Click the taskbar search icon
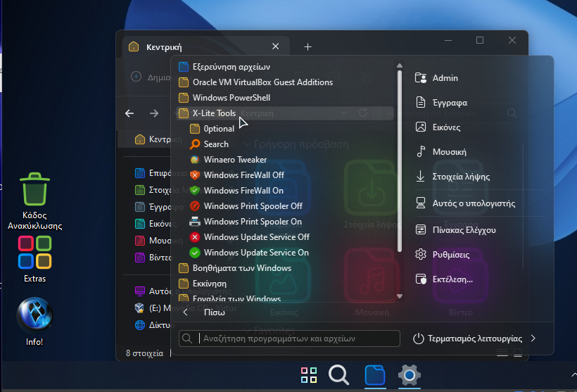 (x=339, y=375)
